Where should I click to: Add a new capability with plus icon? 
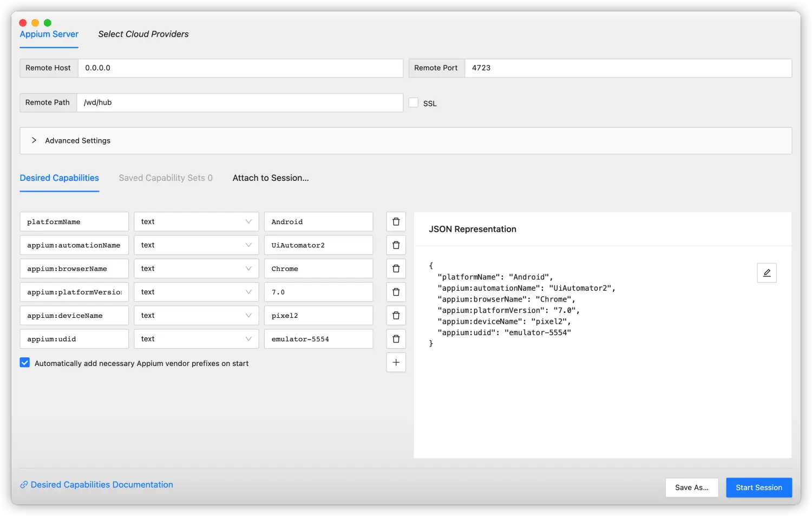396,363
